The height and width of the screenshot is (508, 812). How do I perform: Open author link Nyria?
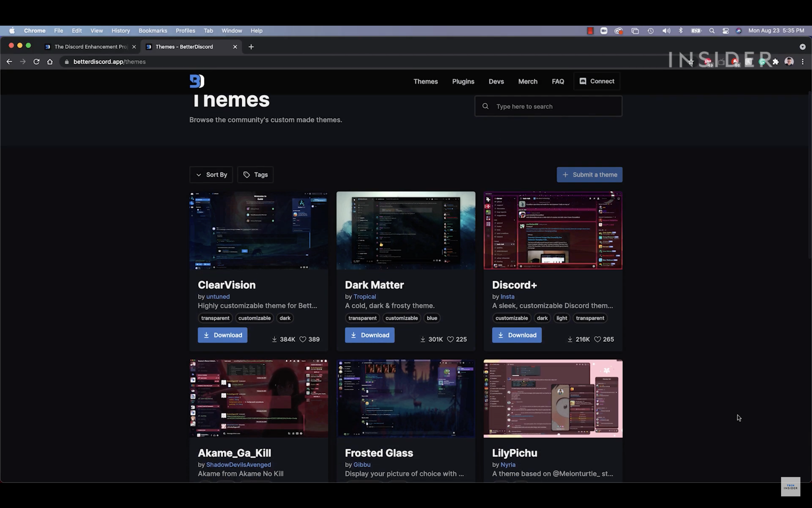pos(508,465)
